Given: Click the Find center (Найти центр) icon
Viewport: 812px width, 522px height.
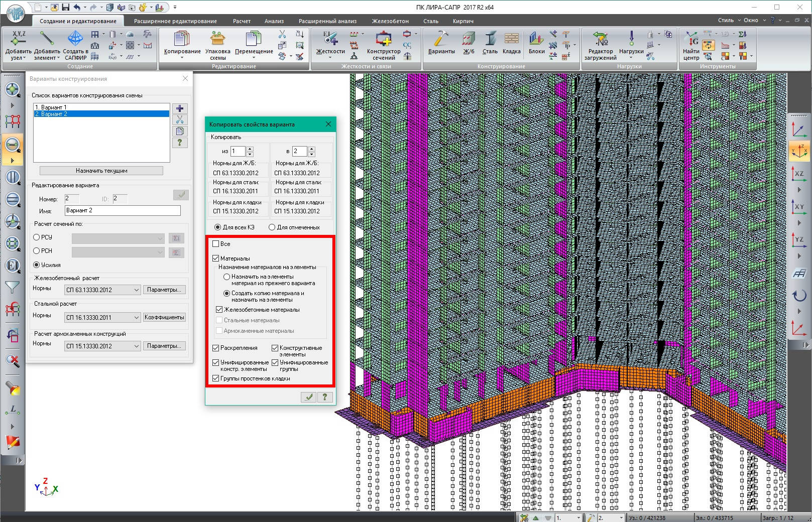Looking at the screenshot, I should (x=691, y=39).
